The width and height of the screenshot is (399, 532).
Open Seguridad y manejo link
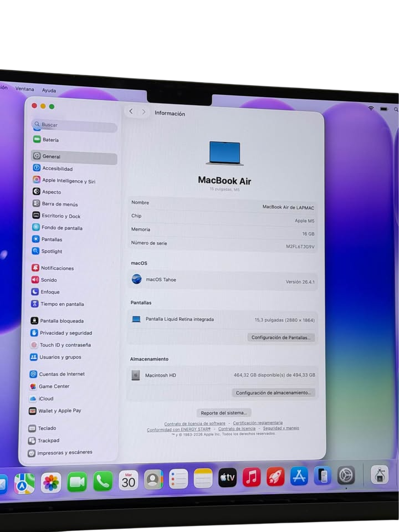click(281, 428)
